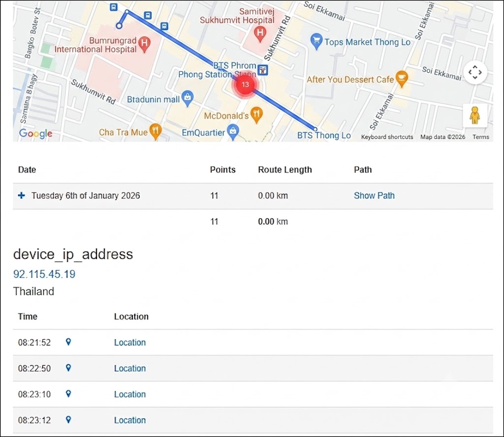Select After You Dessert Cafe marker
Viewport: 504px width, 437px height.
click(x=402, y=79)
